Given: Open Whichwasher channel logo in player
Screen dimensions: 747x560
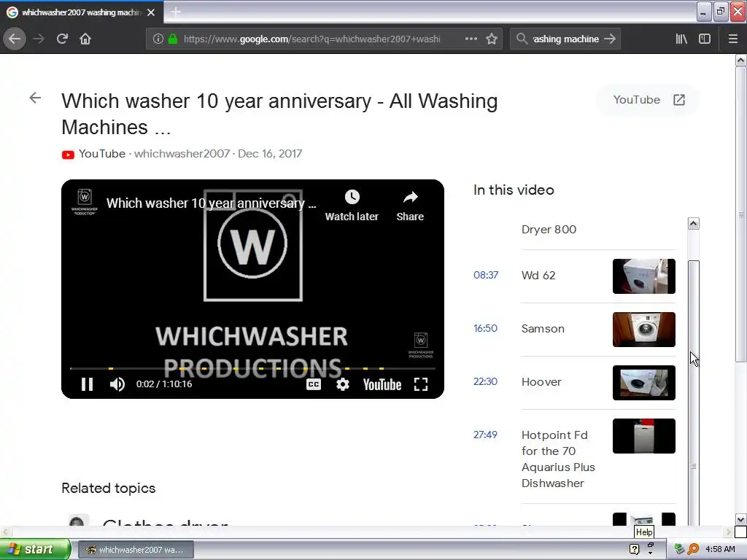Looking at the screenshot, I should coord(85,202).
